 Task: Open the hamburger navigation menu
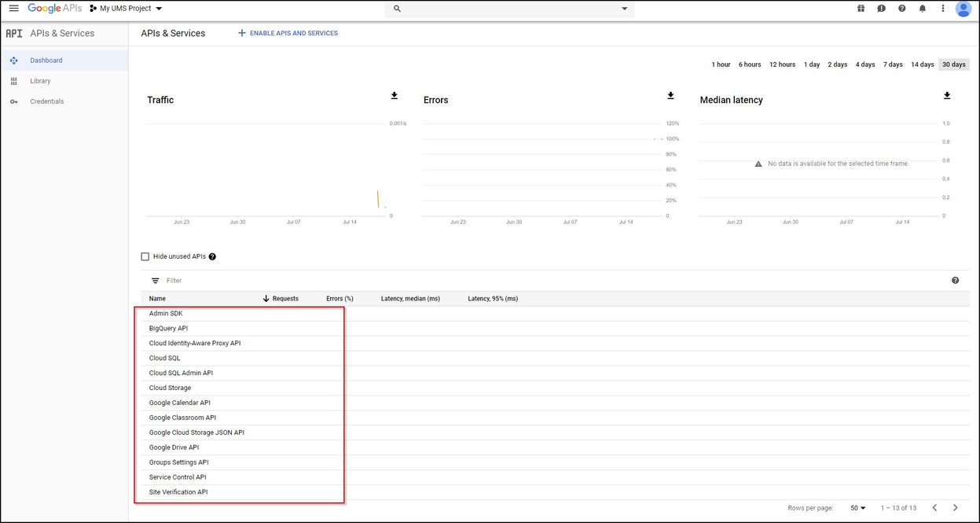coord(13,9)
